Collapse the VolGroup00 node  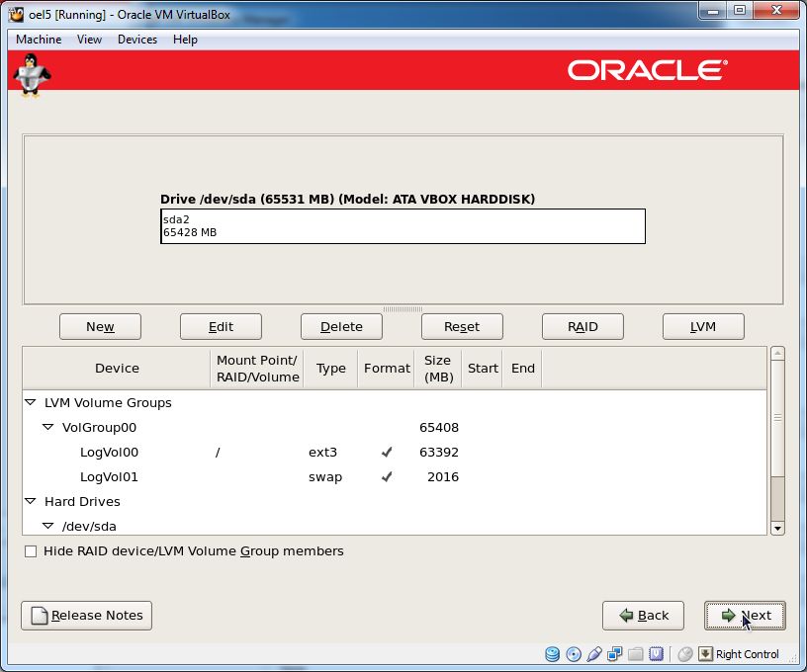[x=47, y=427]
